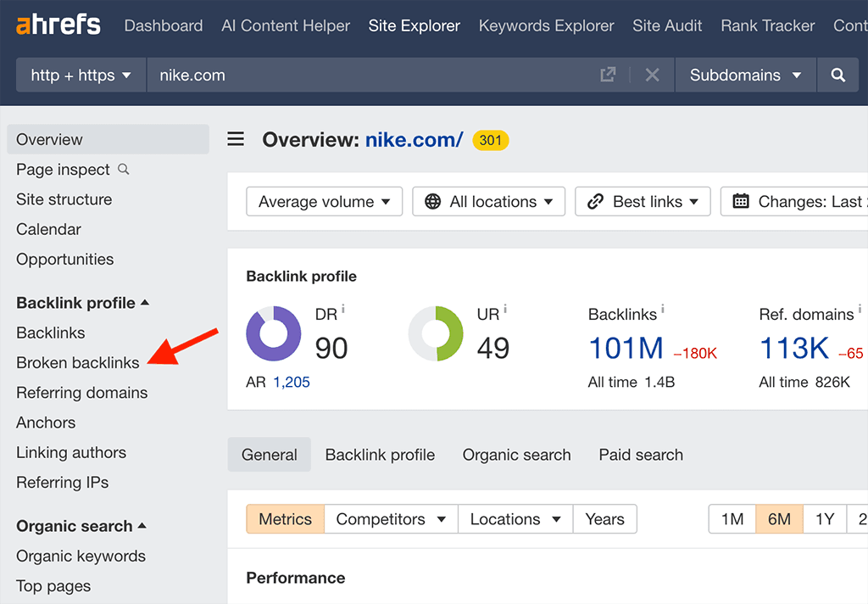Click the DR info icon
This screenshot has height=604, width=868.
pos(343,308)
